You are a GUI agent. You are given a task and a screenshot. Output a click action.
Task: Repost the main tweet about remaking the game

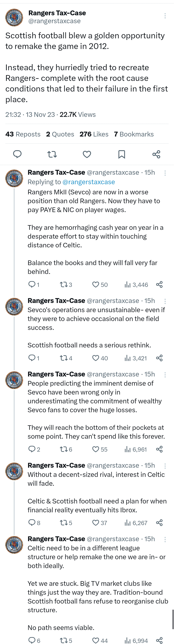coord(52,154)
